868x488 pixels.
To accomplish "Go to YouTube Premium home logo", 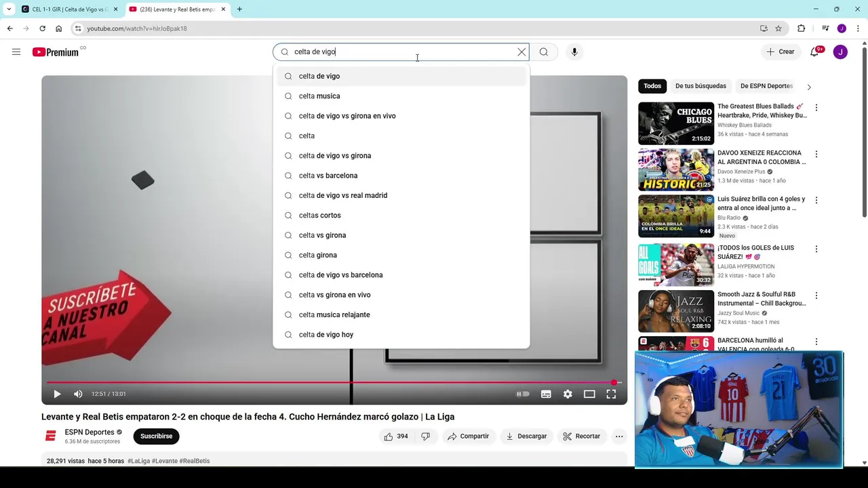I will [56, 52].
